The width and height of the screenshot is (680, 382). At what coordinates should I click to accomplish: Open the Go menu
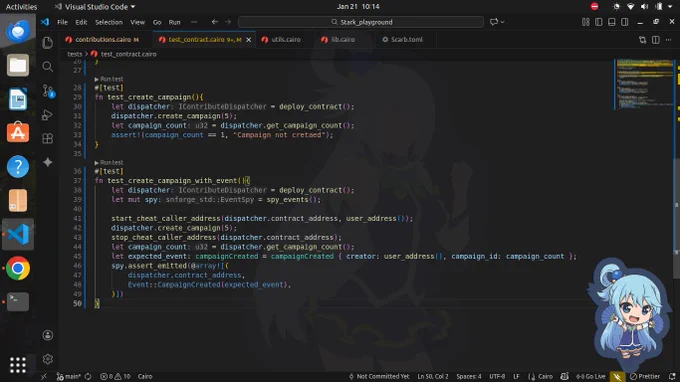(x=157, y=22)
